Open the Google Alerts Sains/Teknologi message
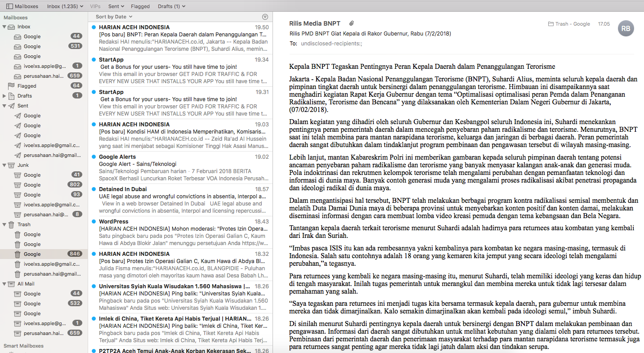This screenshot has width=644, height=353. [180, 168]
